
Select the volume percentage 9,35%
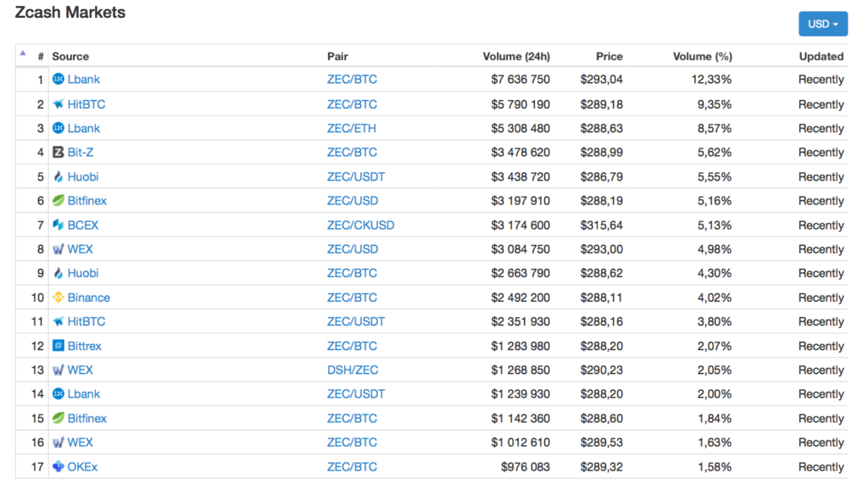pos(715,104)
